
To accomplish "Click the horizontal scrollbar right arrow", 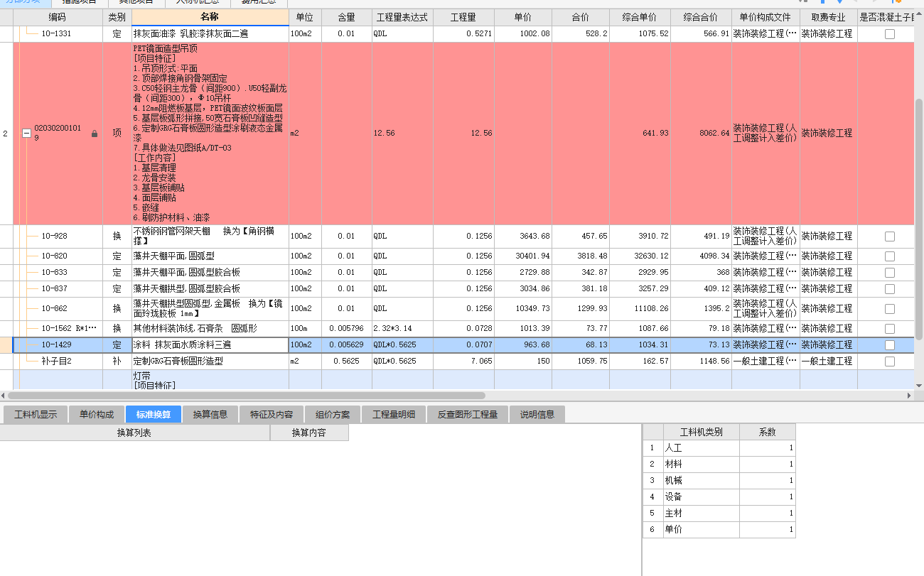I will pyautogui.click(x=909, y=396).
